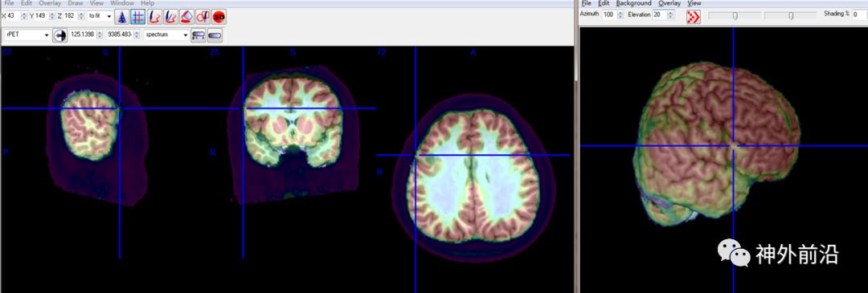Open the rPET overlay dropdown
The height and width of the screenshot is (293, 868).
(27, 35)
